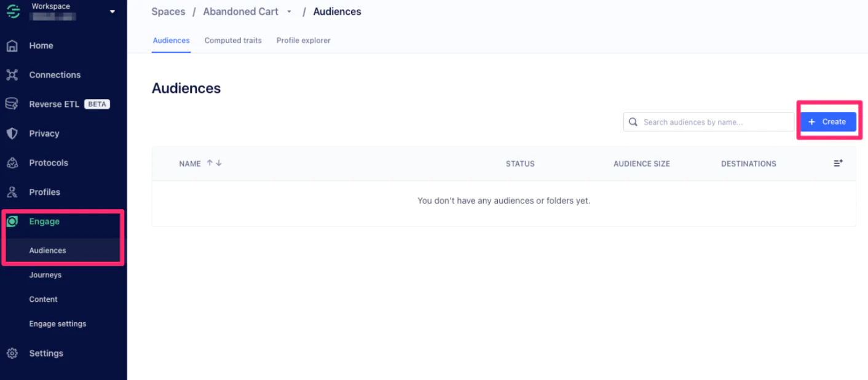Viewport: 868px width, 380px height.
Task: Click the Connections icon in sidebar
Action: click(12, 75)
